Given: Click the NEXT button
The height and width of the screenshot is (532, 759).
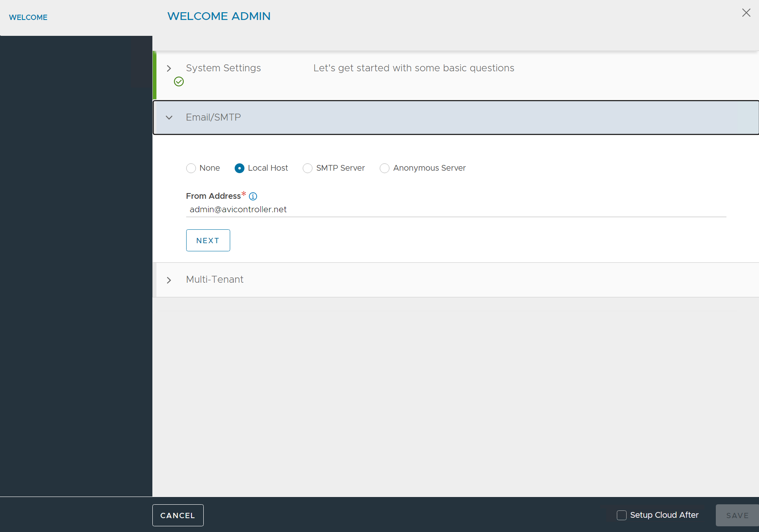Looking at the screenshot, I should coord(208,240).
